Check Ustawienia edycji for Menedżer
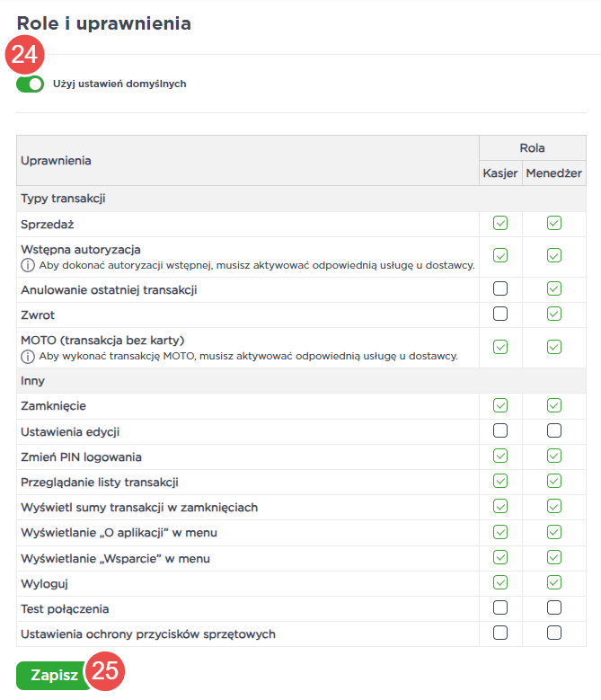 pyautogui.click(x=554, y=430)
